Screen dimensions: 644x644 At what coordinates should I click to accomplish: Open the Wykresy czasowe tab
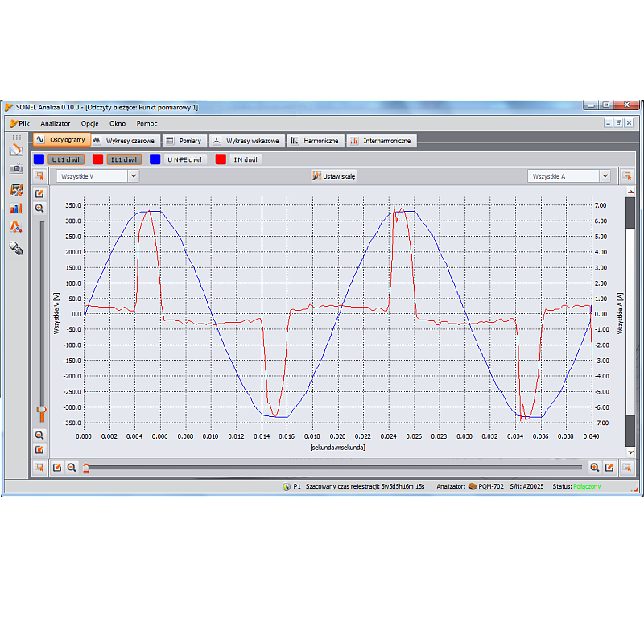point(125,141)
